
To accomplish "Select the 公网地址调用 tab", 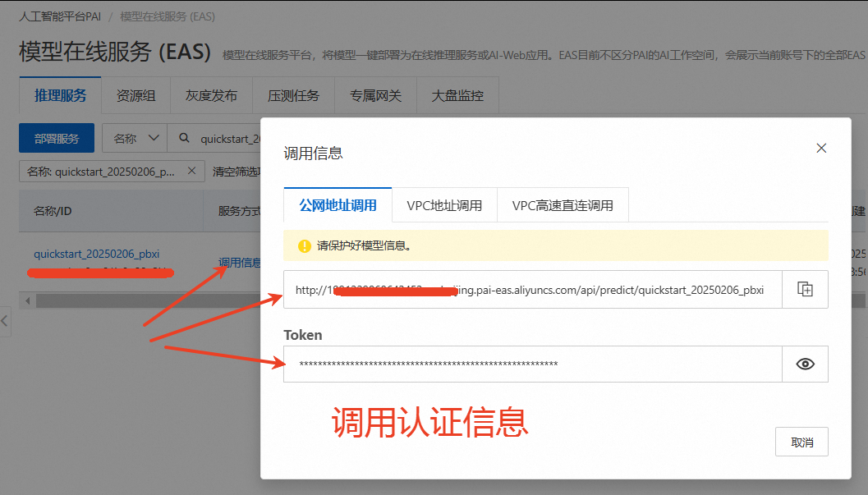I will [338, 206].
